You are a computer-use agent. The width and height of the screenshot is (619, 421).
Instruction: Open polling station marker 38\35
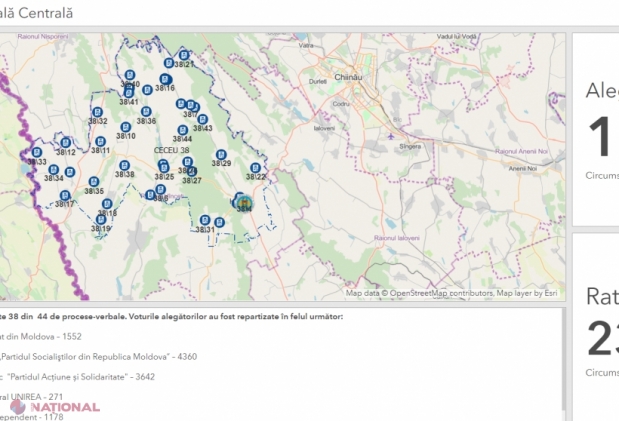click(94, 182)
